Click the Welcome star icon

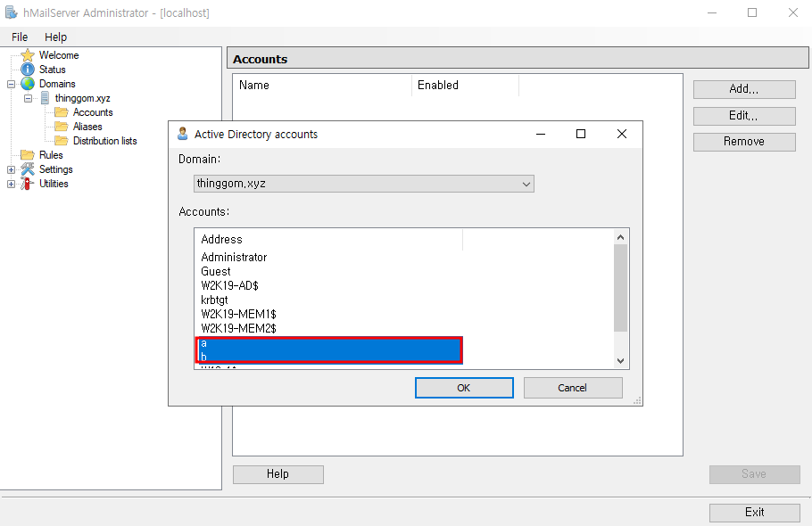coord(28,54)
